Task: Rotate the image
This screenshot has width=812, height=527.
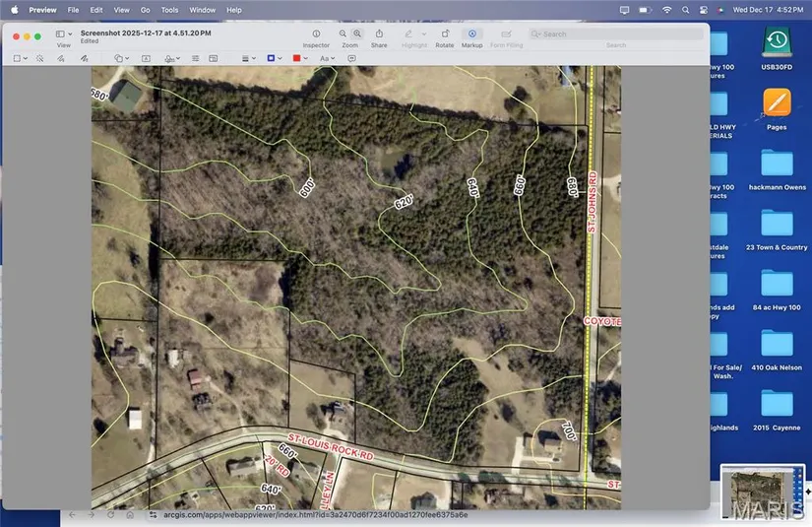Action: [x=445, y=34]
